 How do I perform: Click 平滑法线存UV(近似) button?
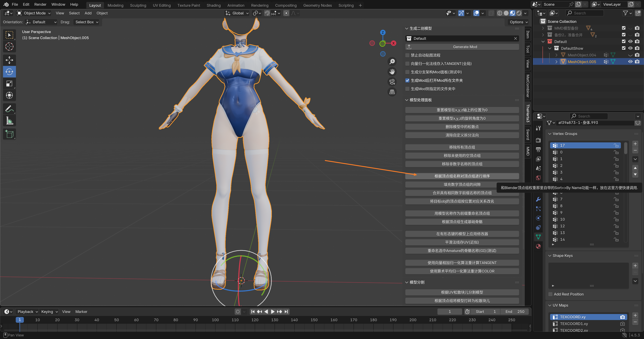(462, 242)
